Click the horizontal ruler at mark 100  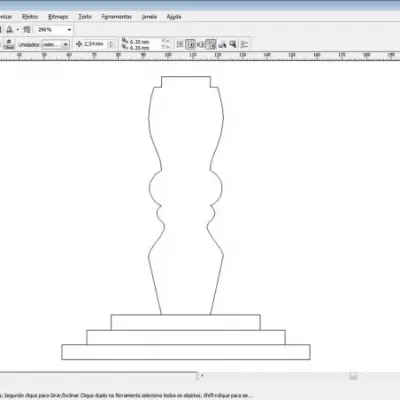pos(168,55)
